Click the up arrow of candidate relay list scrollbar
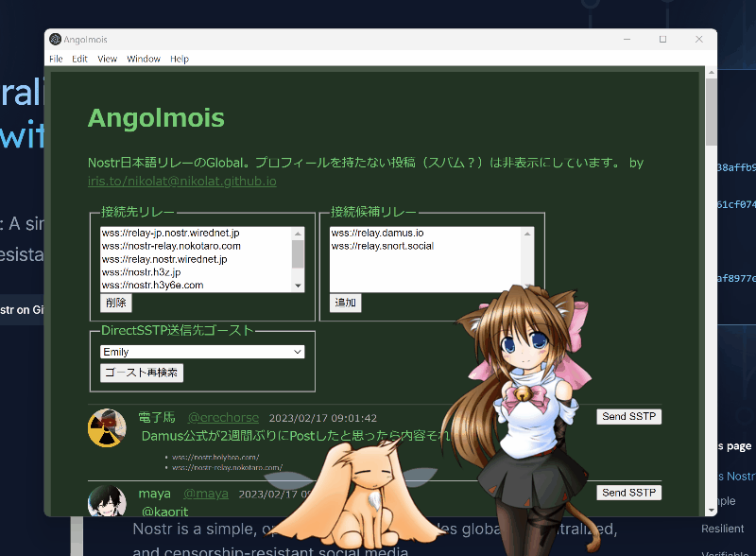Image resolution: width=756 pixels, height=556 pixels. (x=527, y=234)
